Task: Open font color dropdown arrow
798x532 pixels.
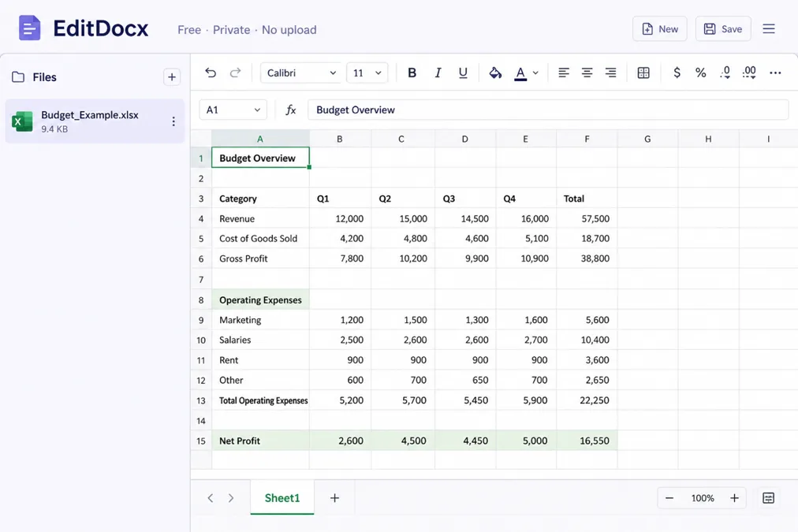Action: [535, 73]
